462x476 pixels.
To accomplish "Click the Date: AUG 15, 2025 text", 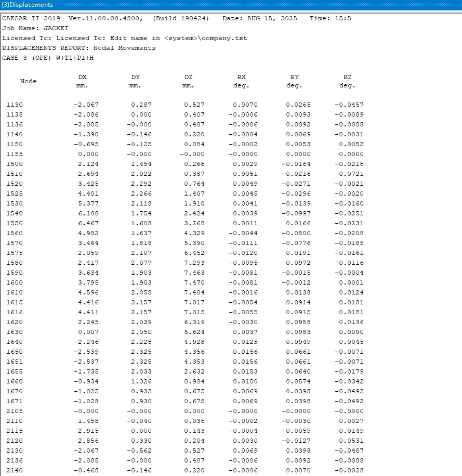I will click(x=260, y=18).
